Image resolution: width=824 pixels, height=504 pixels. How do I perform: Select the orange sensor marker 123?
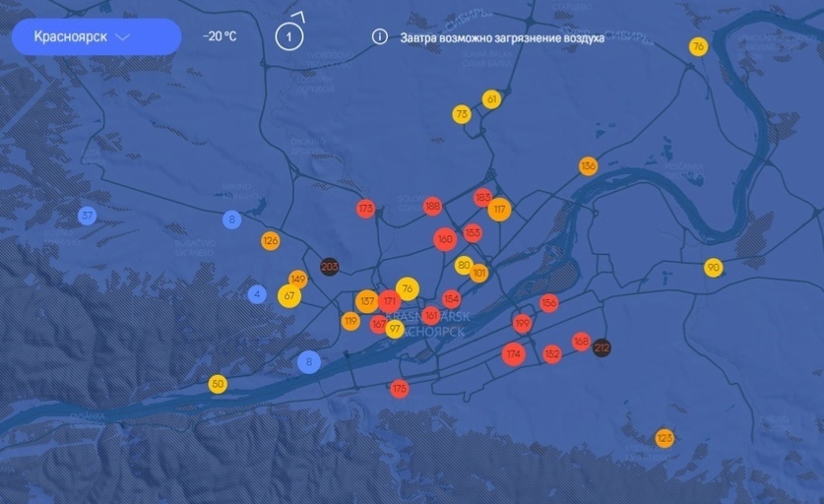pyautogui.click(x=665, y=438)
